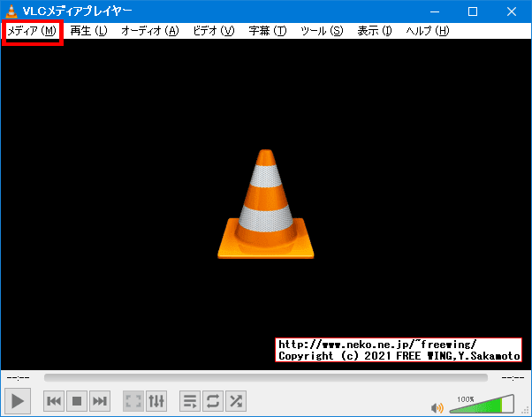The width and height of the screenshot is (532, 417).
Task: Skip to the next media item
Action: pyautogui.click(x=100, y=401)
